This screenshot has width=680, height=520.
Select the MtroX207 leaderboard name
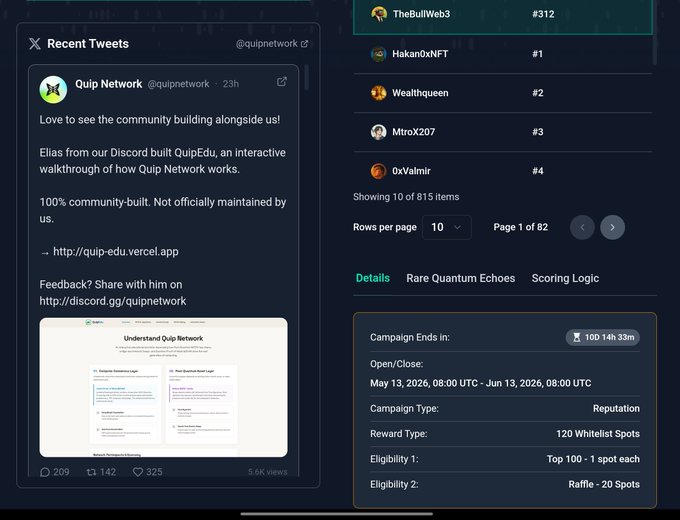[413, 132]
